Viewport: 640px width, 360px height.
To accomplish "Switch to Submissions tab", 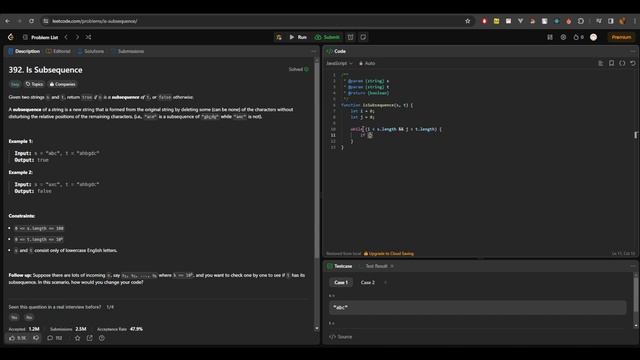I will [128, 51].
